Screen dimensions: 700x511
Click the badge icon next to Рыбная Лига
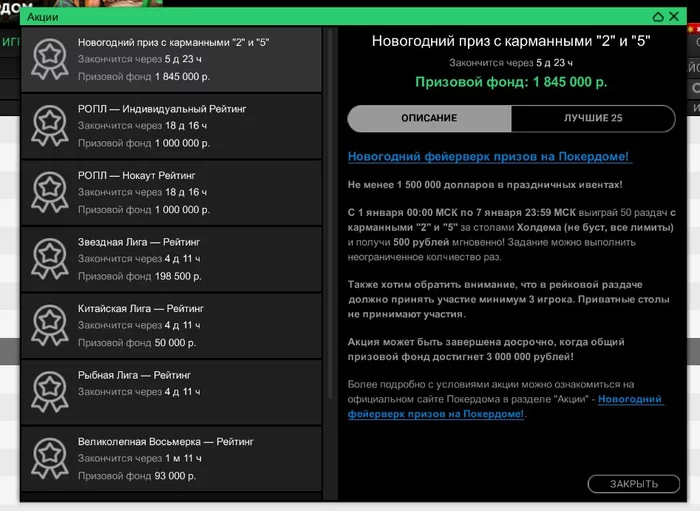point(50,392)
